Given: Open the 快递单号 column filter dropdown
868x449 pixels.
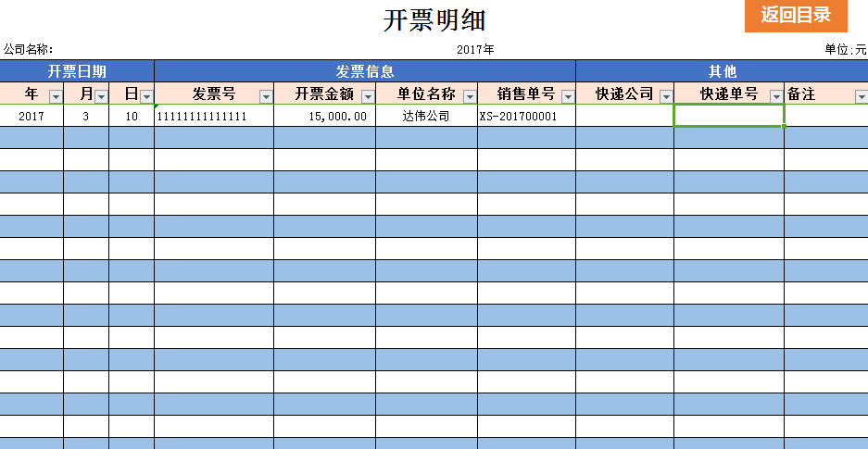Looking at the screenshot, I should click(x=776, y=97).
